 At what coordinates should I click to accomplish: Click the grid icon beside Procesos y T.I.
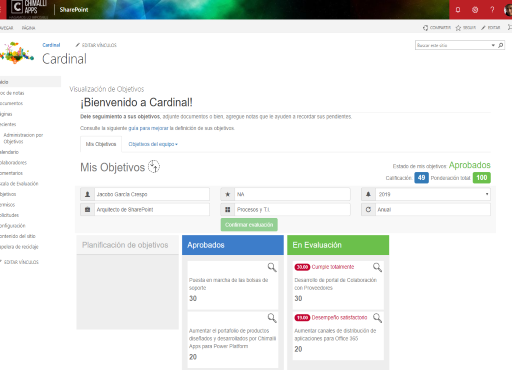click(228, 209)
